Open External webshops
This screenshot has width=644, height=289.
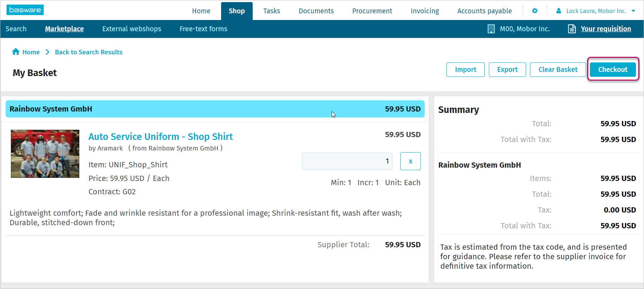pyautogui.click(x=132, y=29)
